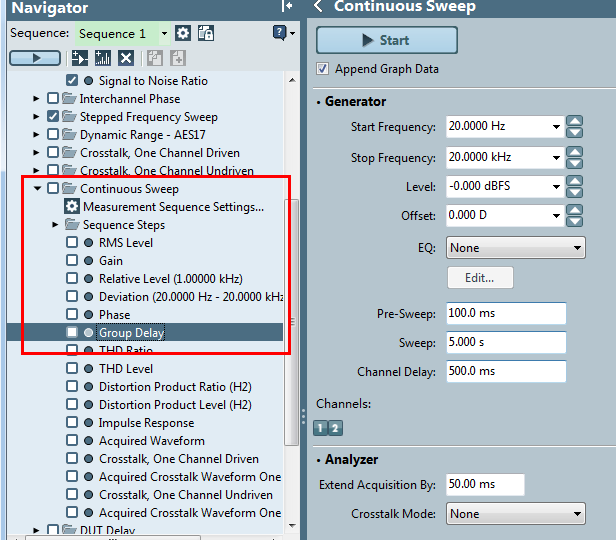
Task: Open the Crosstalk Mode dropdown
Action: (x=516, y=514)
